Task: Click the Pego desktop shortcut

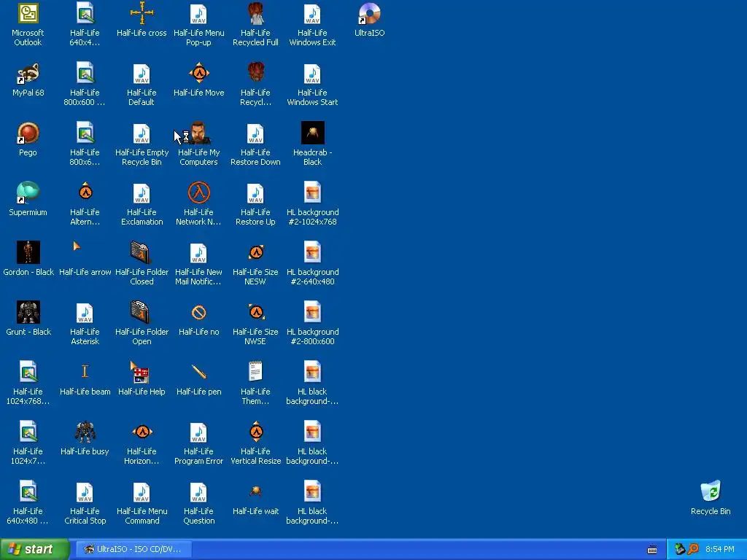Action: (x=28, y=139)
